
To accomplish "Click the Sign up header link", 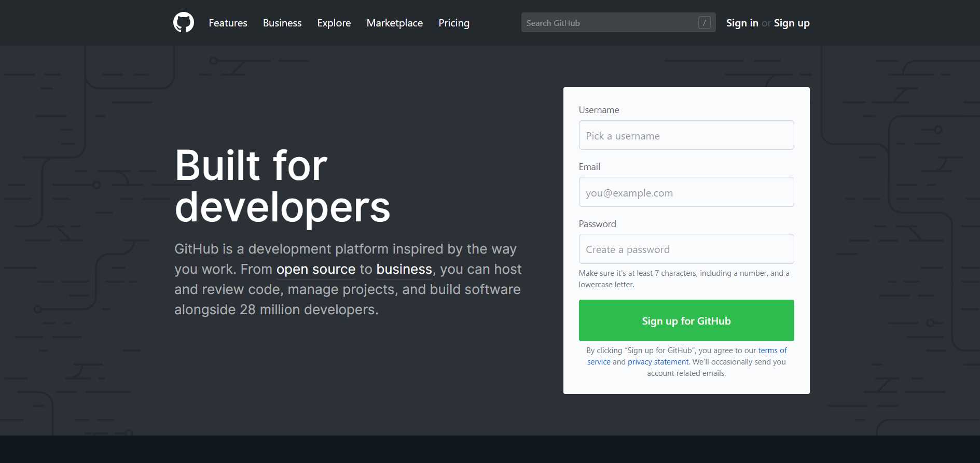I will 792,23.
